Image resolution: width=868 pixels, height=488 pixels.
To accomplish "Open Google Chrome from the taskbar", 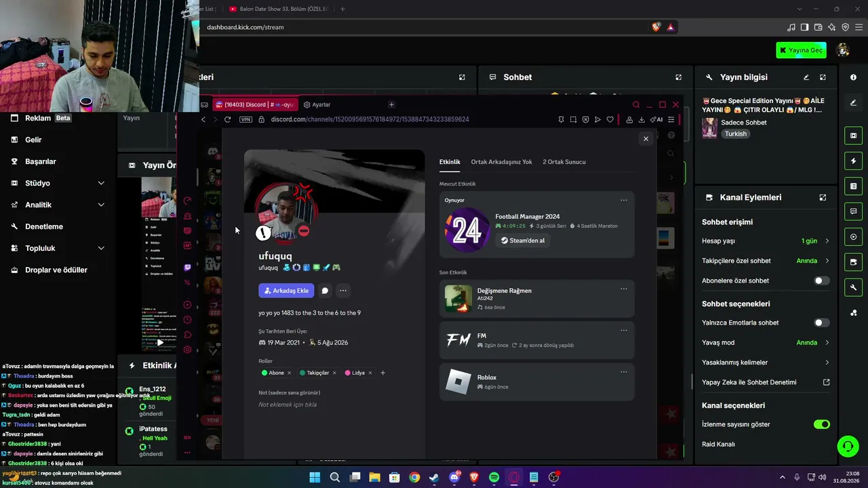I will click(414, 477).
